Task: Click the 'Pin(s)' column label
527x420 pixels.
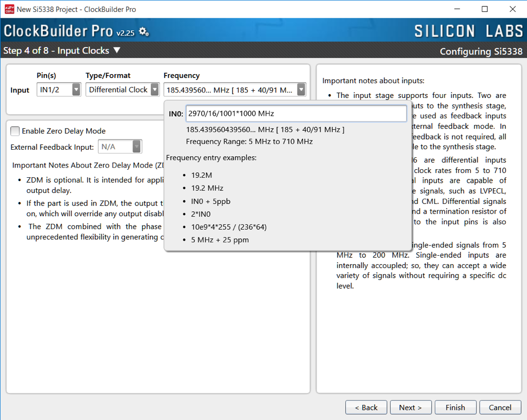Action: (x=47, y=76)
